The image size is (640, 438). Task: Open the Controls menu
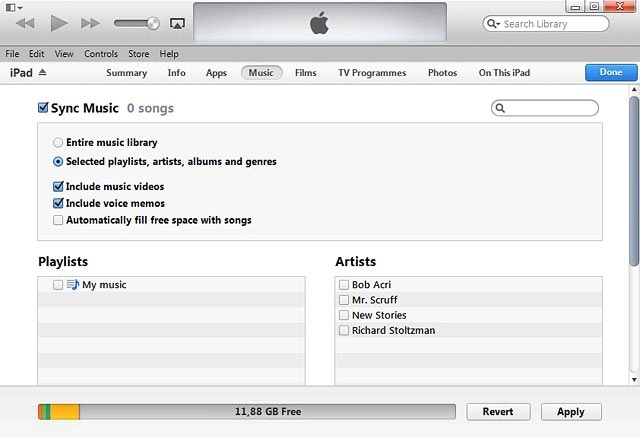coord(100,54)
